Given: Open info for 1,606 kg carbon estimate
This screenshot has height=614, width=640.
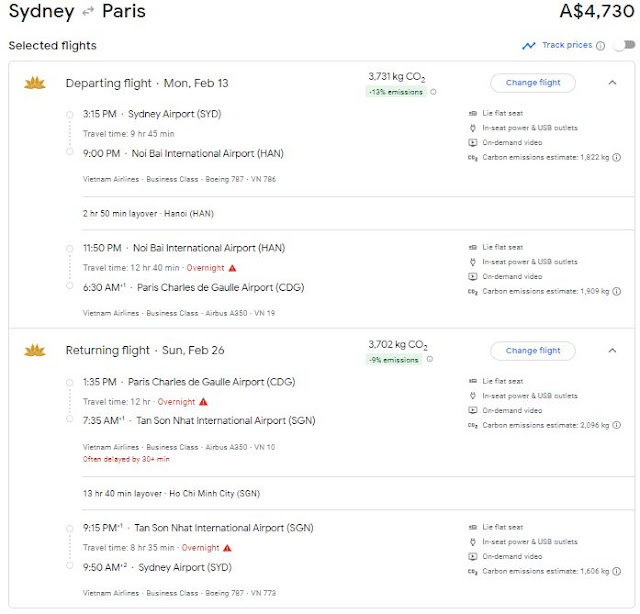Looking at the screenshot, I should [617, 571].
